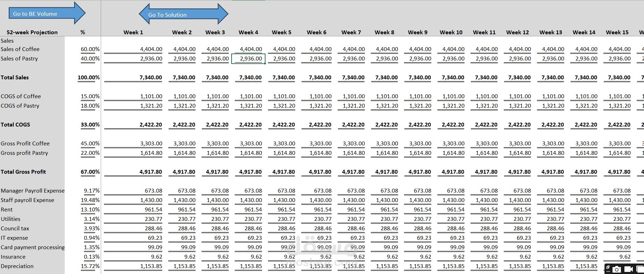Select the 100.00% Total Sales percentage
The image size is (644, 274).
click(89, 77)
